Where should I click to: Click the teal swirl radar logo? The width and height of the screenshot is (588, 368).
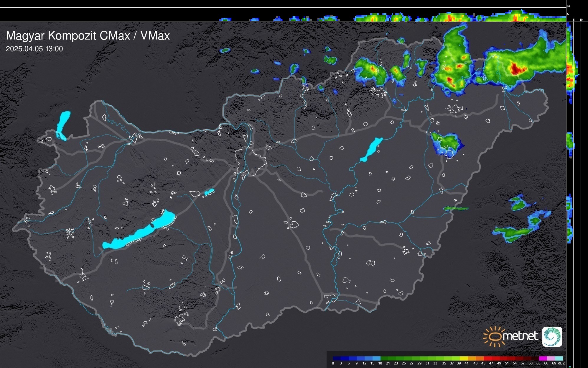pyautogui.click(x=552, y=336)
